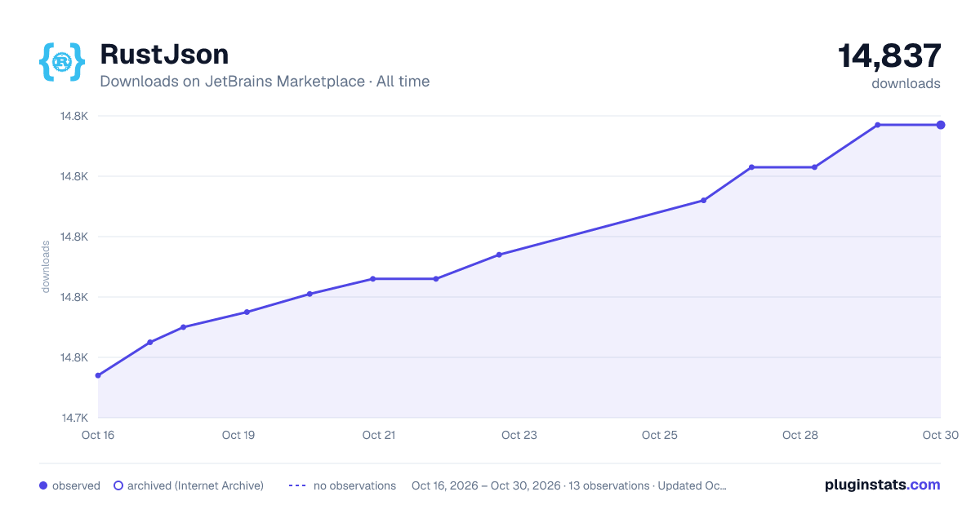Viewport: 980px width, 514px height.
Task: Click the Downloads on JetBrains Marketplace subtitle
Action: (x=265, y=82)
